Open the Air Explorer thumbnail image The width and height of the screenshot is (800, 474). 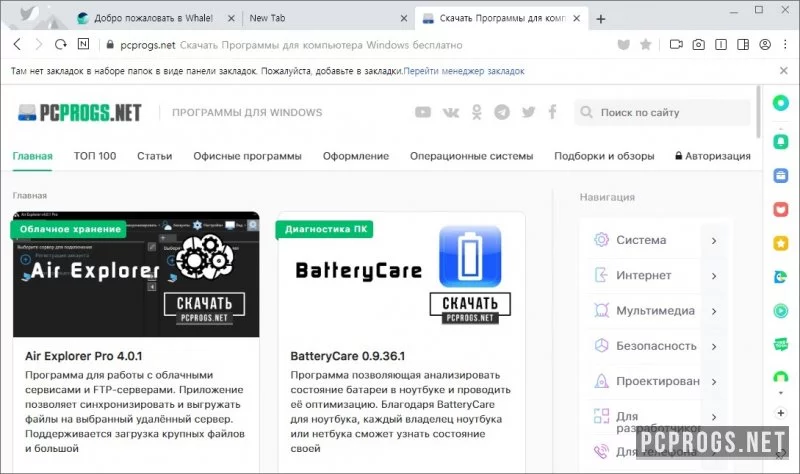point(136,275)
